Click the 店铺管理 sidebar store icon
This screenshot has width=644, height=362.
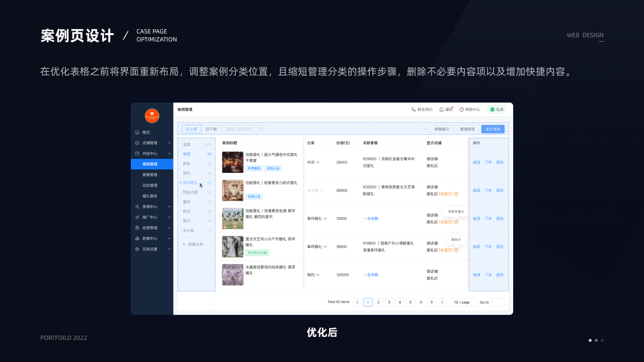tap(137, 143)
